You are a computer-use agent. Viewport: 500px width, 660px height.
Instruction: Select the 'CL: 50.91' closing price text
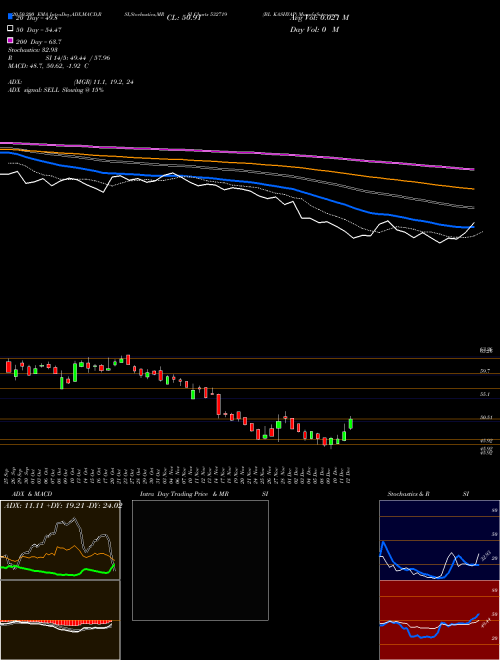coord(184,18)
